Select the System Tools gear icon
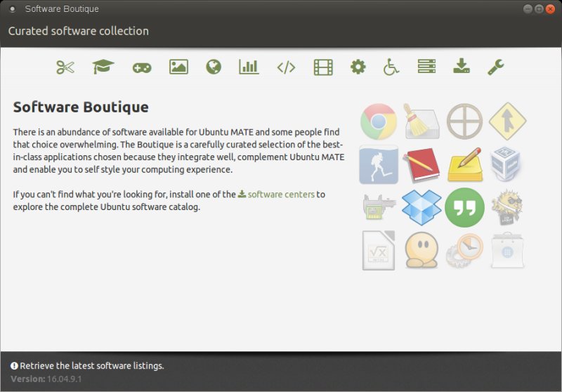The image size is (562, 392). point(358,67)
